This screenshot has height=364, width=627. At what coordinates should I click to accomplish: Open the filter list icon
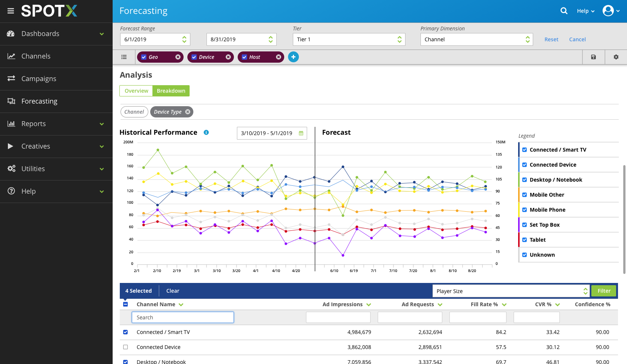(124, 57)
